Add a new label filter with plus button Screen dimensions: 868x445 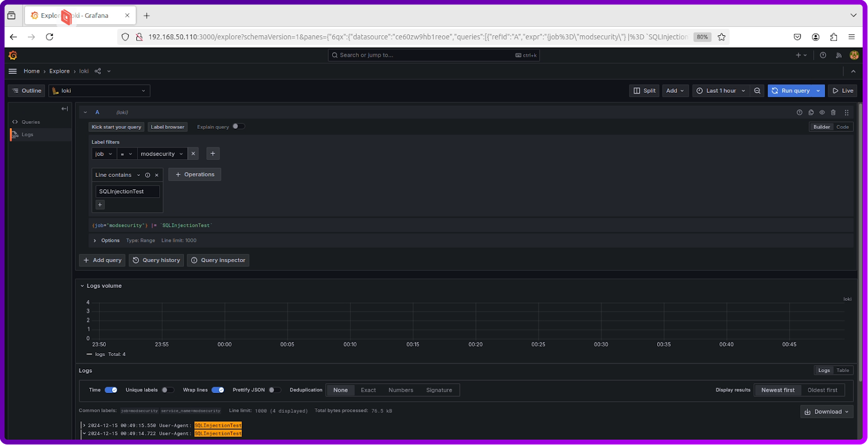213,154
